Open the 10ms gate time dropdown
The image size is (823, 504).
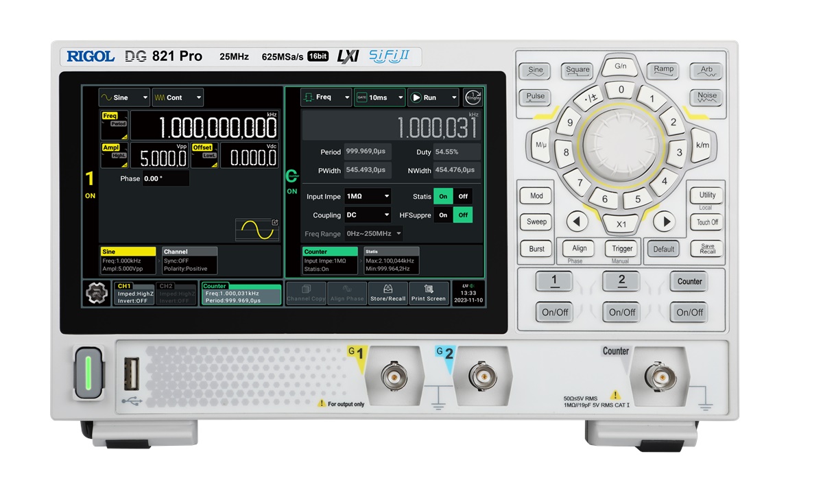[x=379, y=97]
